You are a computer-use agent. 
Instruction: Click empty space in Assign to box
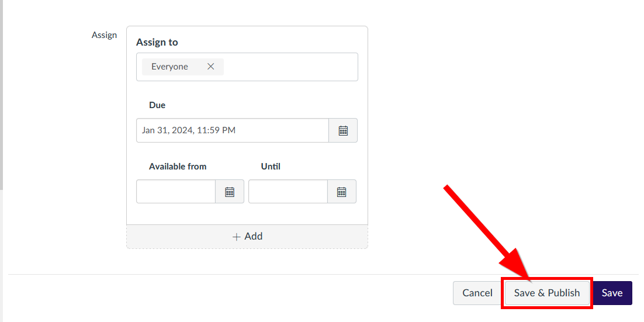click(x=291, y=67)
